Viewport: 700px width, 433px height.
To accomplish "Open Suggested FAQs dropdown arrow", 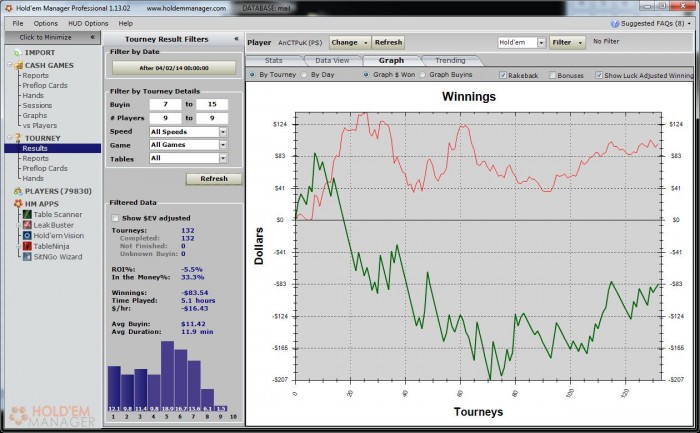I will click(689, 24).
